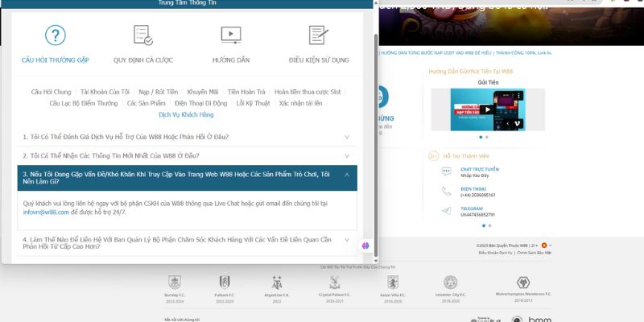644x322 pixels.
Task: Select the Hoàn tiền thua cược Slot category
Action: (x=308, y=92)
